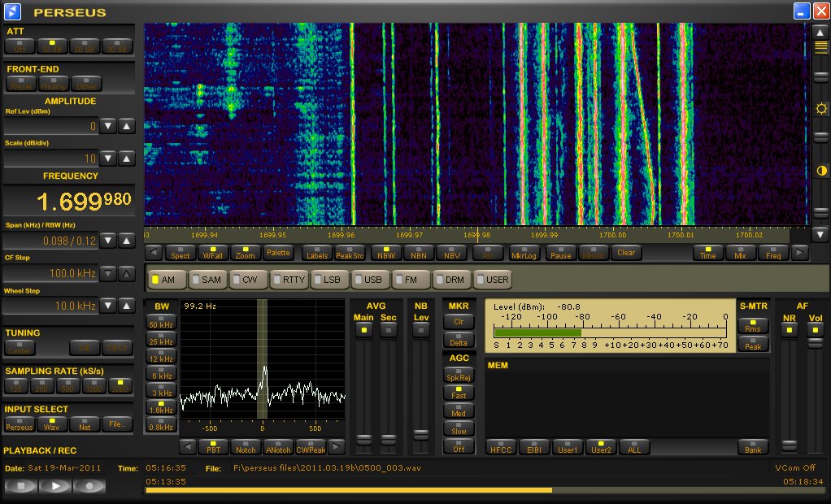Set bandwidth to 6 kHz
Image resolution: width=831 pixels, height=504 pixels.
161,372
